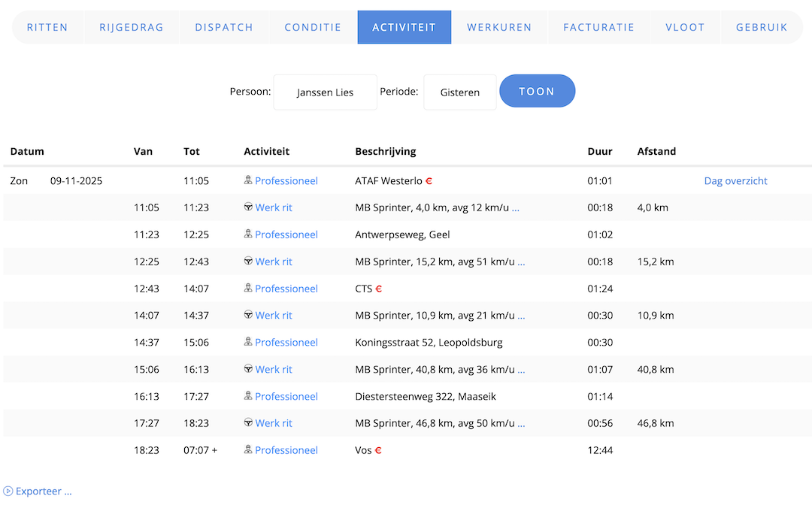Switch to the Facturatie tab
The width and height of the screenshot is (812, 511).
click(x=598, y=27)
